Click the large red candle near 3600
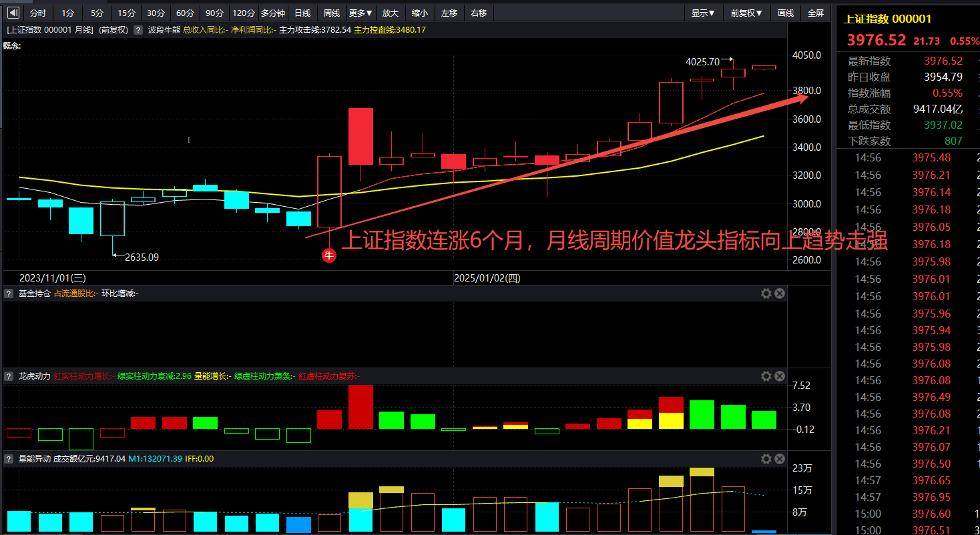 (x=361, y=136)
